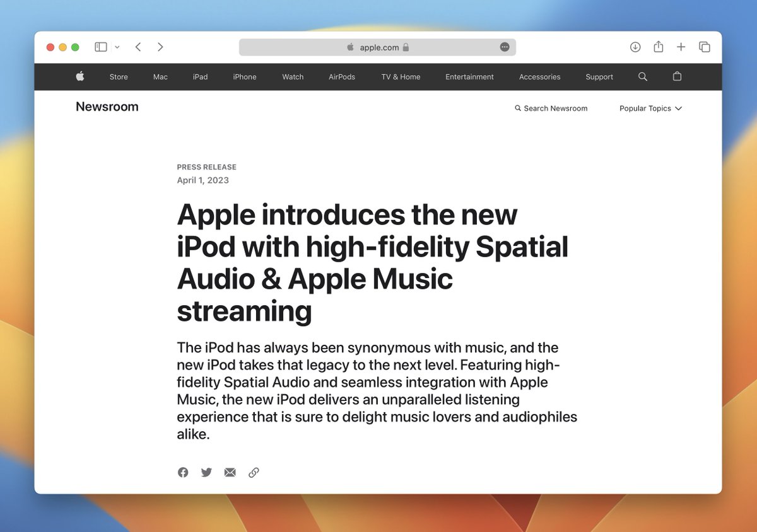Open the TV & Home menu item

point(400,76)
